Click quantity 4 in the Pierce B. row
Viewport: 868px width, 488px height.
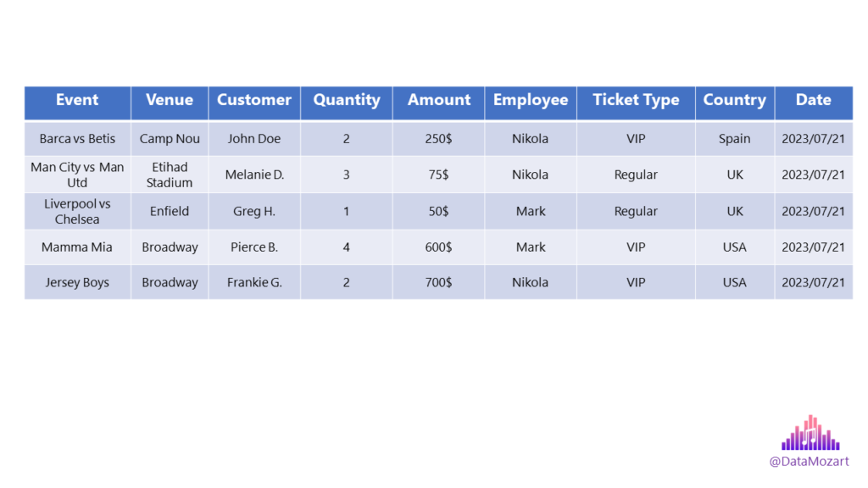[x=347, y=247]
